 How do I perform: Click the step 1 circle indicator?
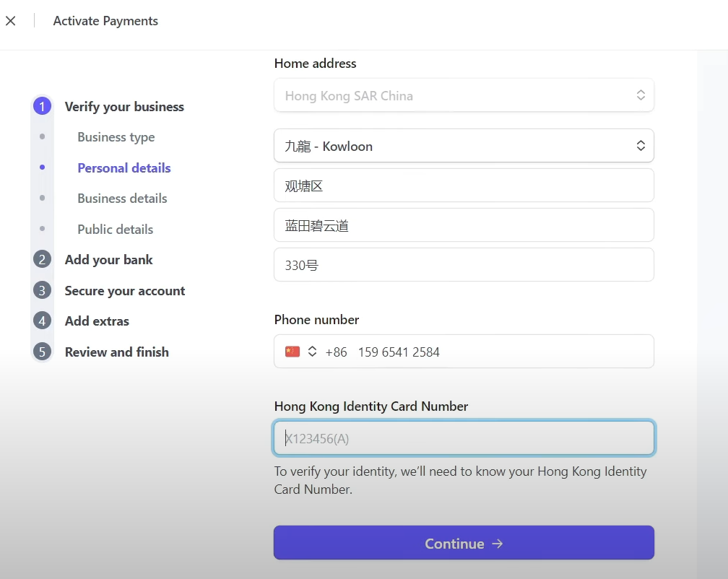coord(42,106)
